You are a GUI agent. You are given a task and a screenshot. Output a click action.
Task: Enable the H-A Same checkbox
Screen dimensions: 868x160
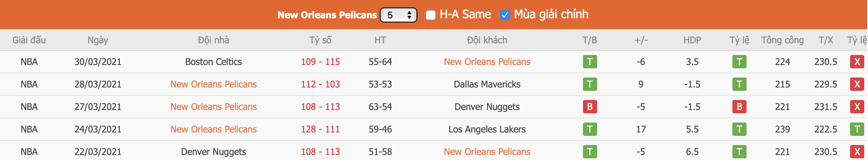431,15
